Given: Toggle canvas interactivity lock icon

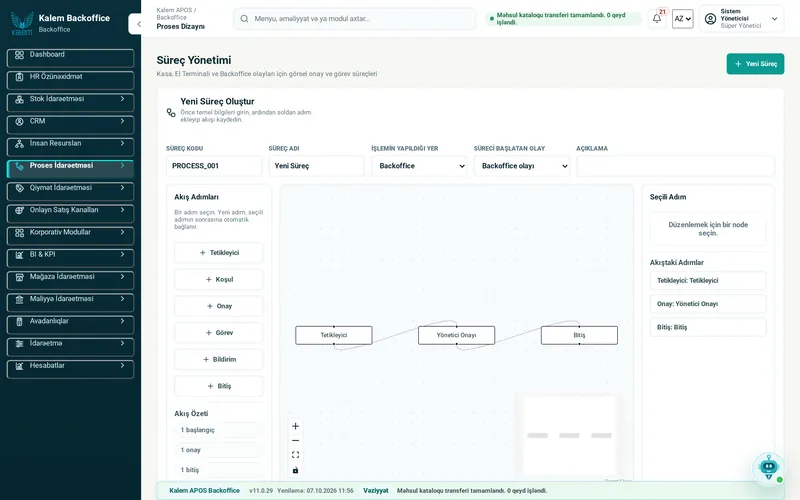Looking at the screenshot, I should coord(295,470).
